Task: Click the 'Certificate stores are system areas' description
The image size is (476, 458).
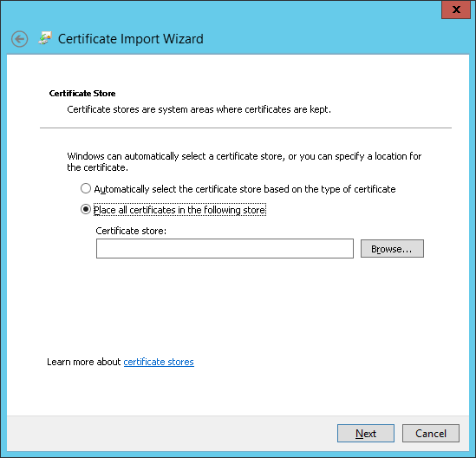Action: pyautogui.click(x=199, y=109)
